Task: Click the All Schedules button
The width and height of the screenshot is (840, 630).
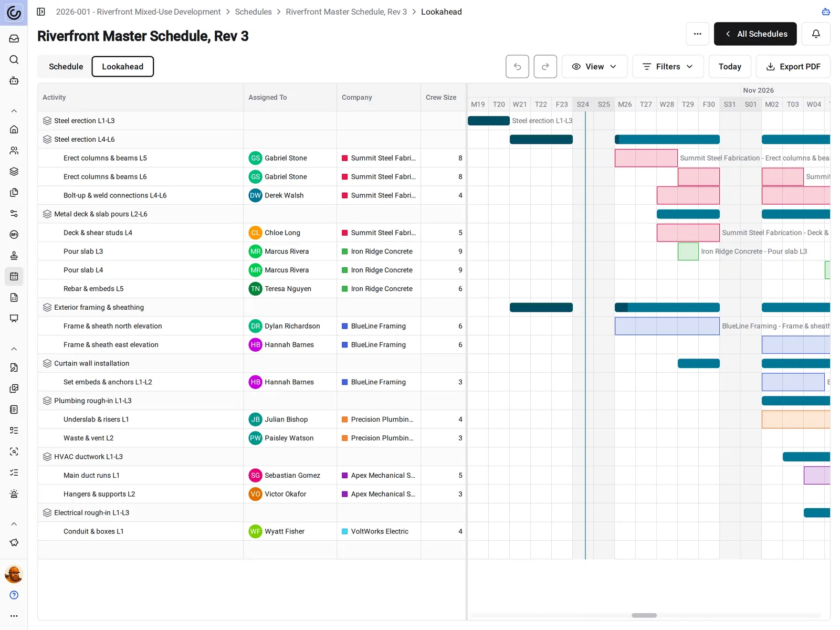Action: pos(755,34)
